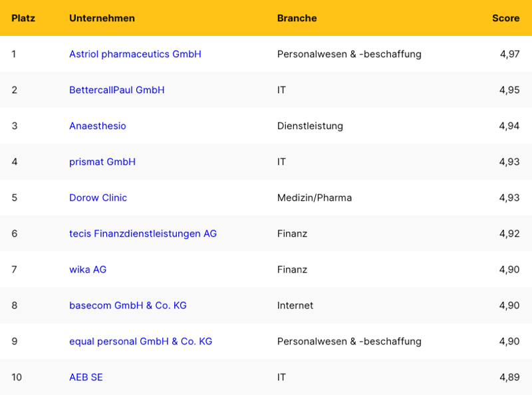Open prismat GmbH company page

click(x=102, y=162)
